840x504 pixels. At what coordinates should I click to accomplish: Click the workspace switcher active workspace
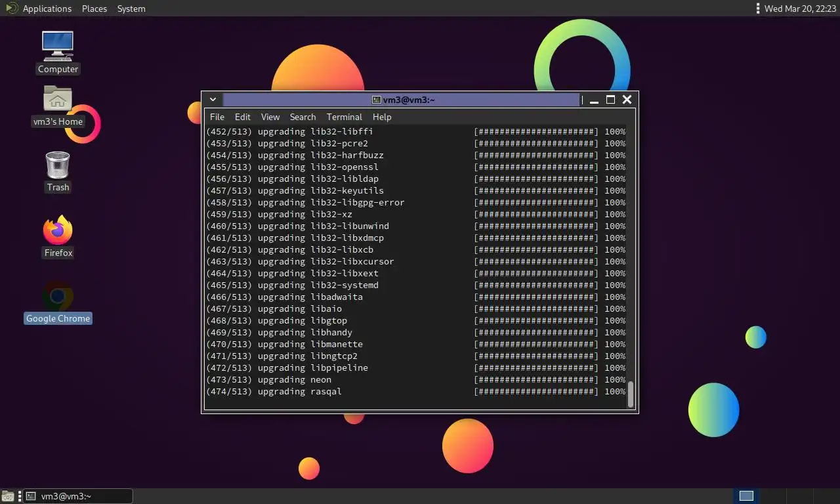pos(746,496)
